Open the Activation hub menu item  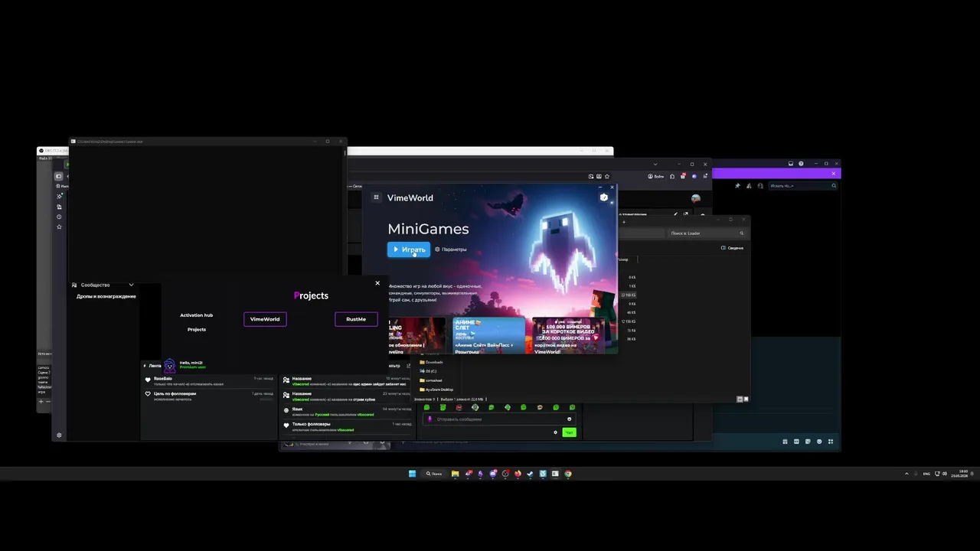(x=197, y=315)
